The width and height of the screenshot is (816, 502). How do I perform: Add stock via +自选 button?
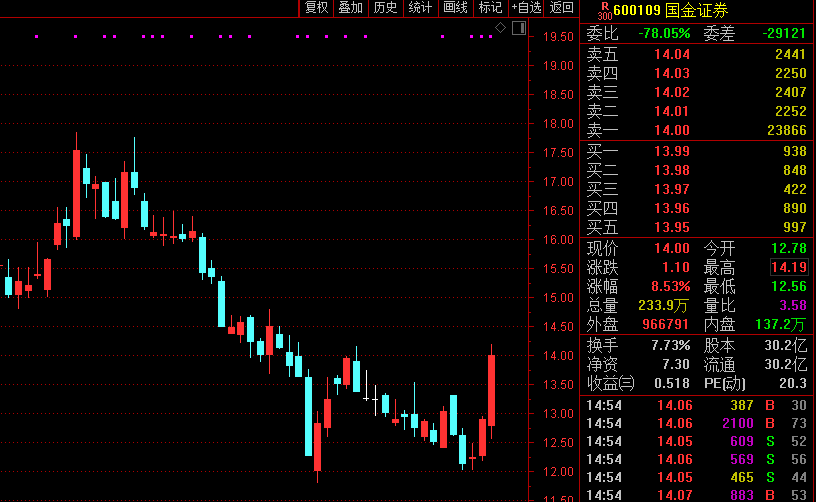click(x=526, y=8)
